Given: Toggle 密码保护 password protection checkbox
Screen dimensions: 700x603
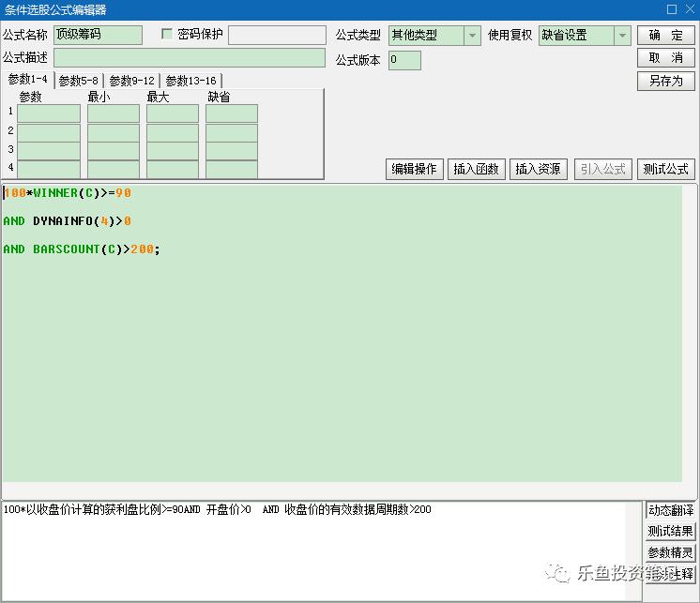Looking at the screenshot, I should click(167, 34).
